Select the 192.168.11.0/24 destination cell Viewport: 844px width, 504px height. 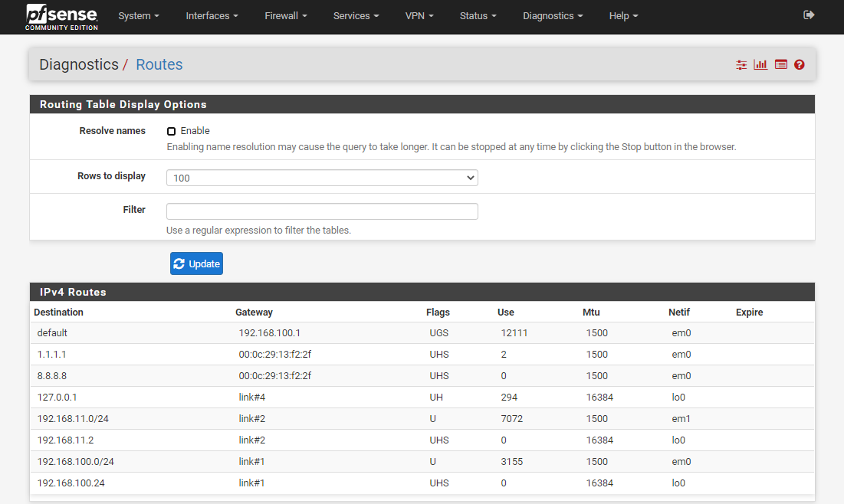pos(73,419)
